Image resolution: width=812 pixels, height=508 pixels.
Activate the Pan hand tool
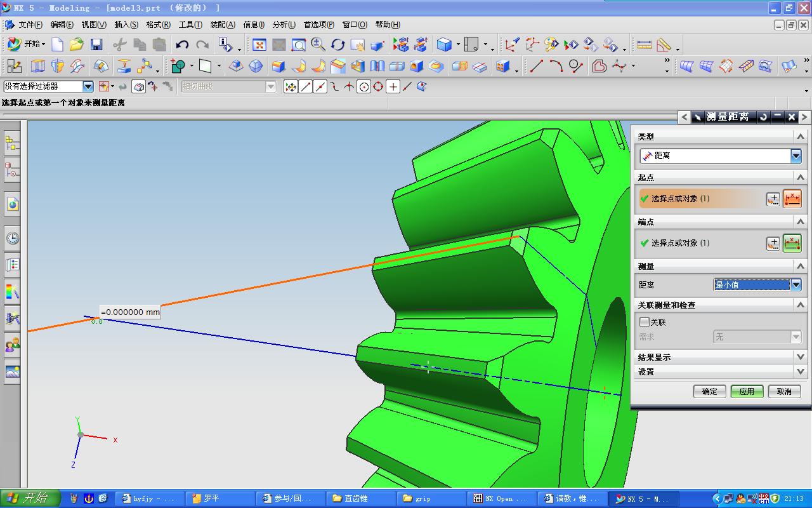click(x=358, y=44)
